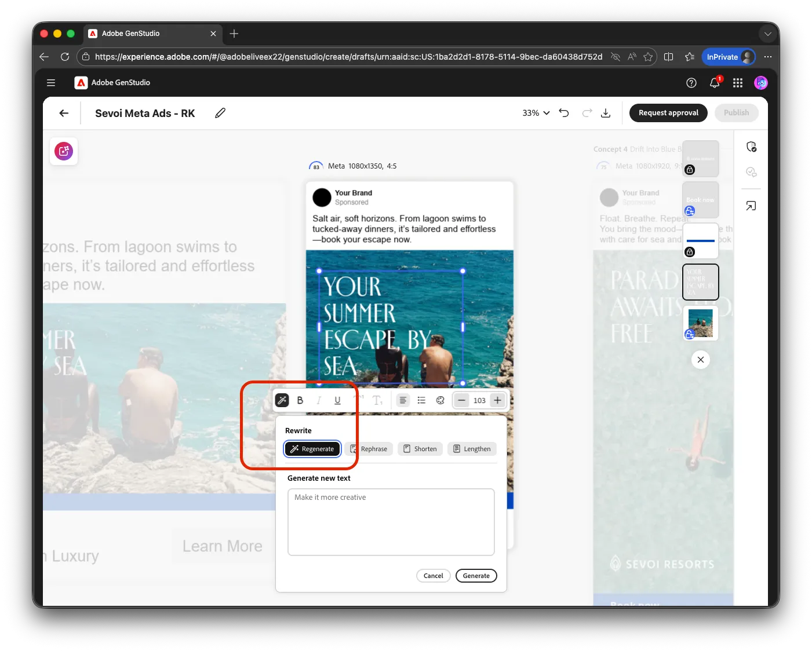The height and width of the screenshot is (651, 812).
Task: Choose the Rephrase rewrite option
Action: [x=369, y=449]
